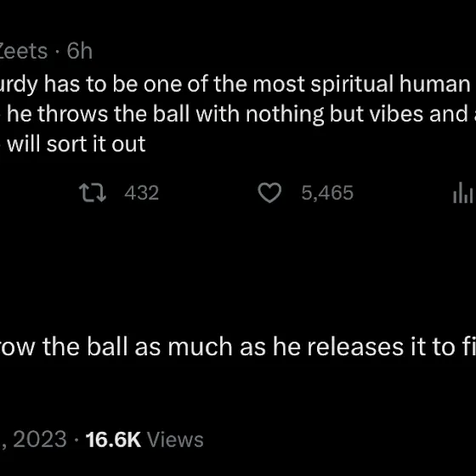
Task: Click the word 'human' in the tweet
Action: 434,84
